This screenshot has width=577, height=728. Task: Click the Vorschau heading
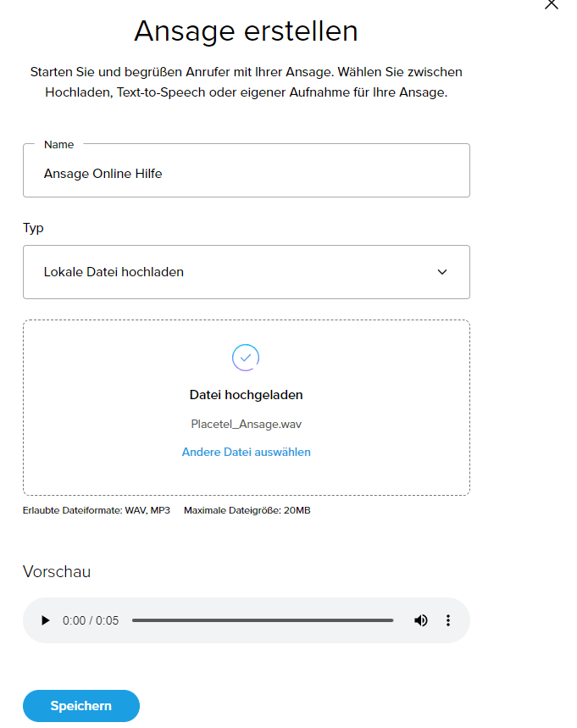click(57, 571)
